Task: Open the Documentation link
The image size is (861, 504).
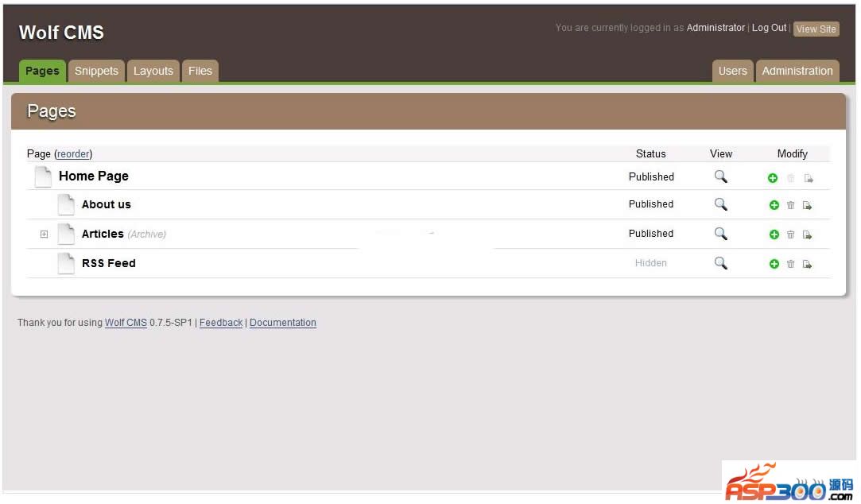Action: coord(283,322)
